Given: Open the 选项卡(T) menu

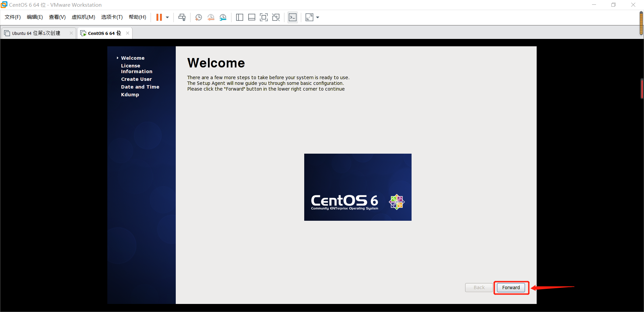Looking at the screenshot, I should click(112, 17).
